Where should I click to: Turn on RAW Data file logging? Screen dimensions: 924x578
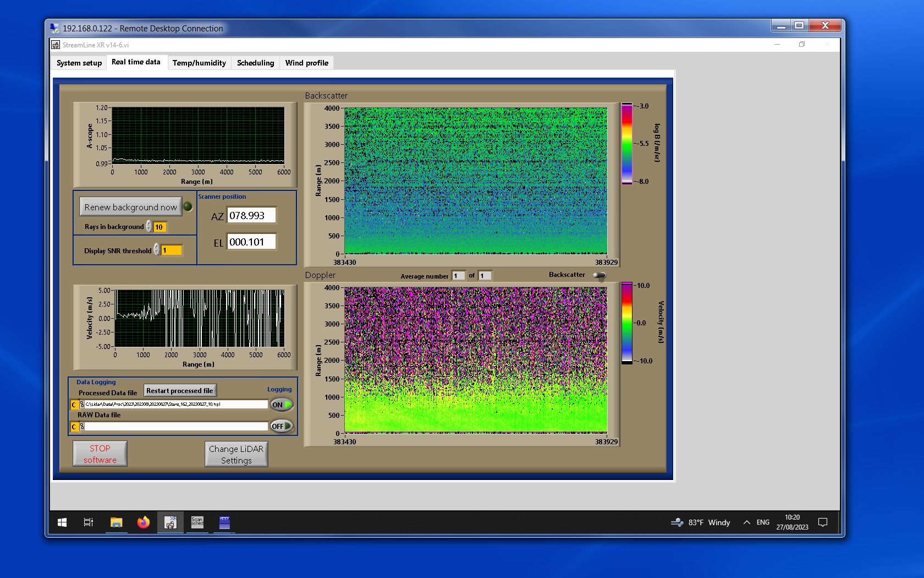click(x=281, y=426)
